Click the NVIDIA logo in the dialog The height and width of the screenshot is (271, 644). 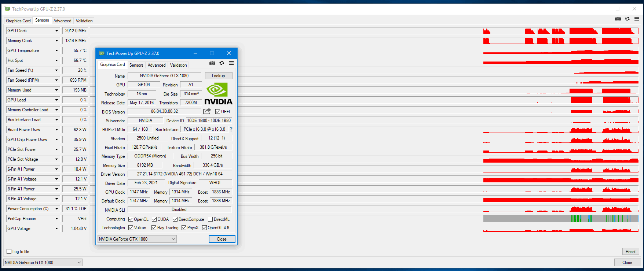coord(218,94)
